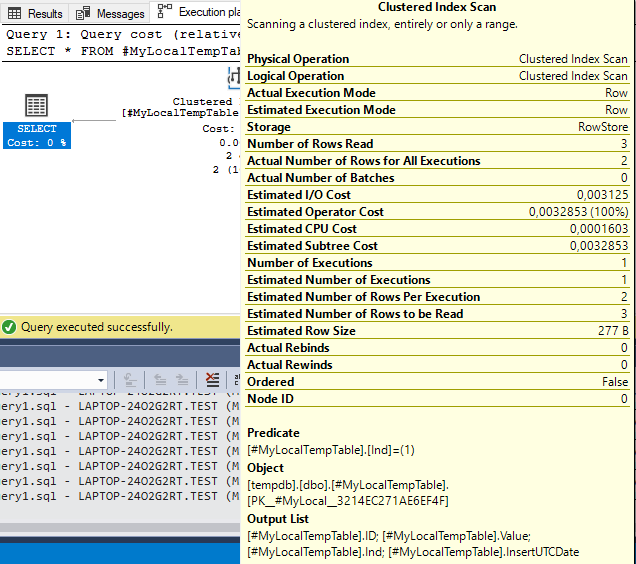Click the 'Ordered' False property row
636x564 pixels.
(437, 383)
